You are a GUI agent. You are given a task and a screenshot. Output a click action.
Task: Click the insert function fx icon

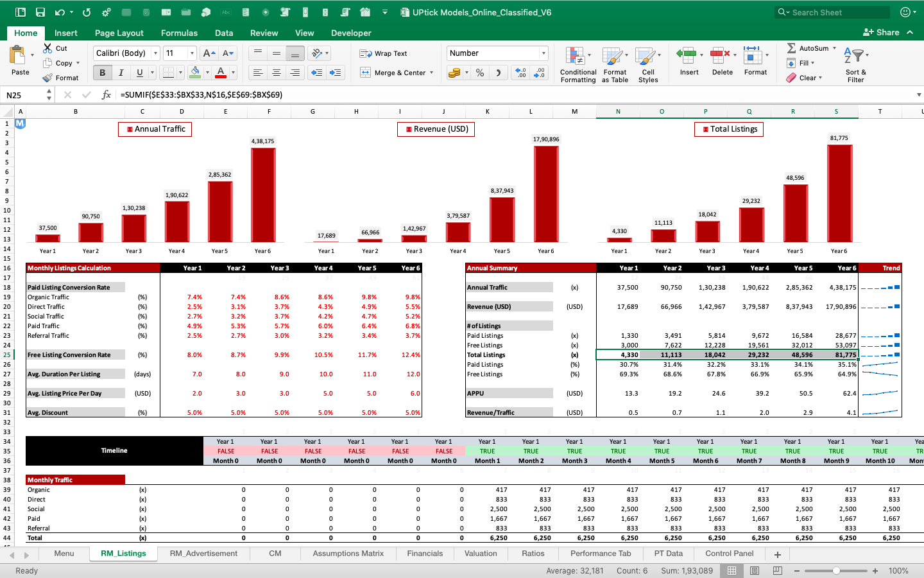point(107,94)
